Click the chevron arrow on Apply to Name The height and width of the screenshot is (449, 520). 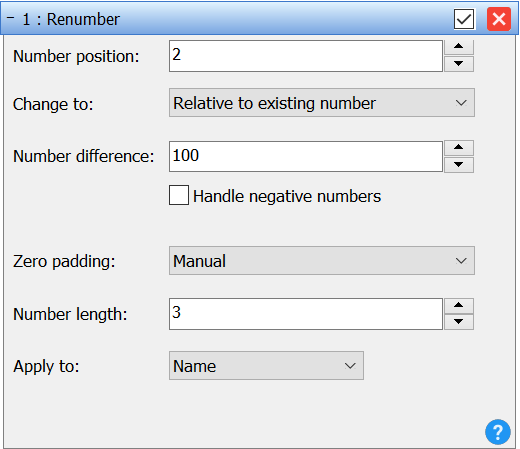[350, 366]
